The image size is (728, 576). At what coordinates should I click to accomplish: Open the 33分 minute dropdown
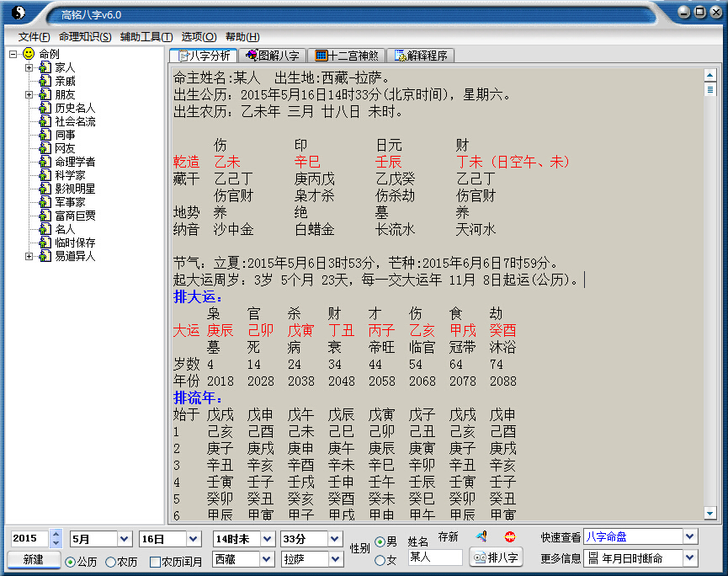[335, 539]
